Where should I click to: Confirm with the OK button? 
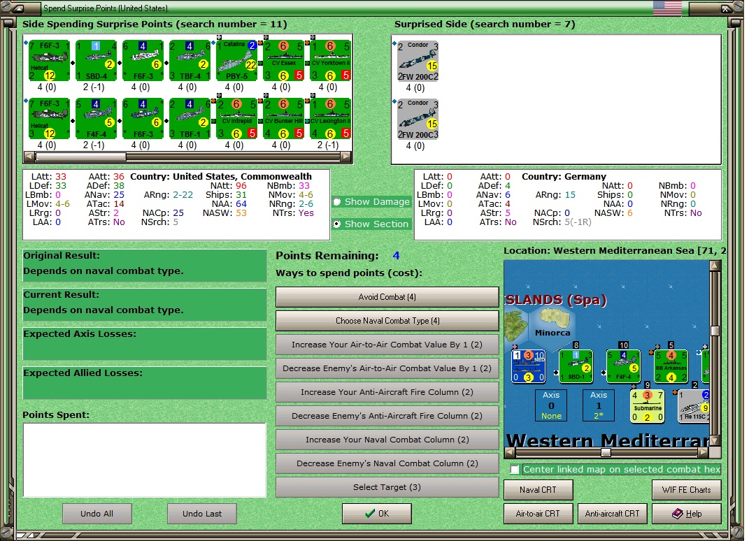[x=377, y=514]
